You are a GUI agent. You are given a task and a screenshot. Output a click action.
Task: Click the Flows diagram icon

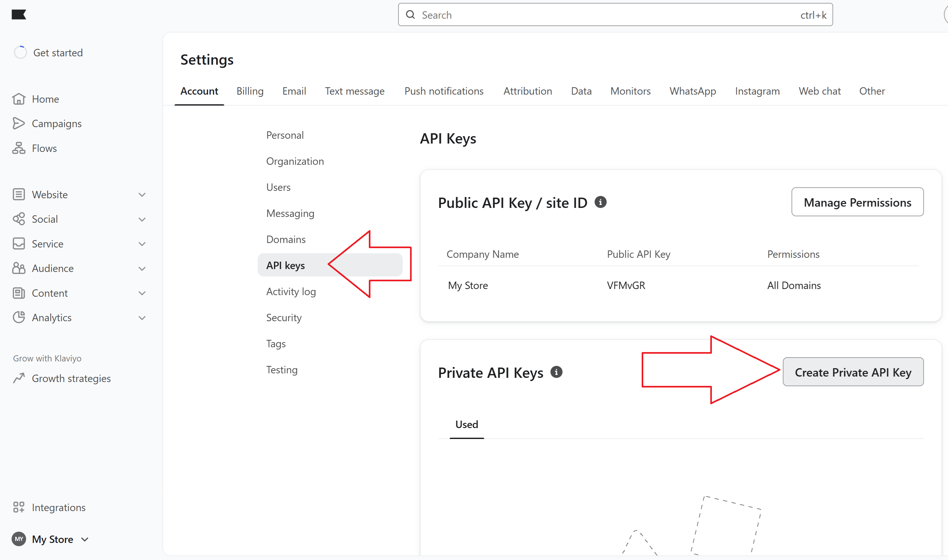18,148
